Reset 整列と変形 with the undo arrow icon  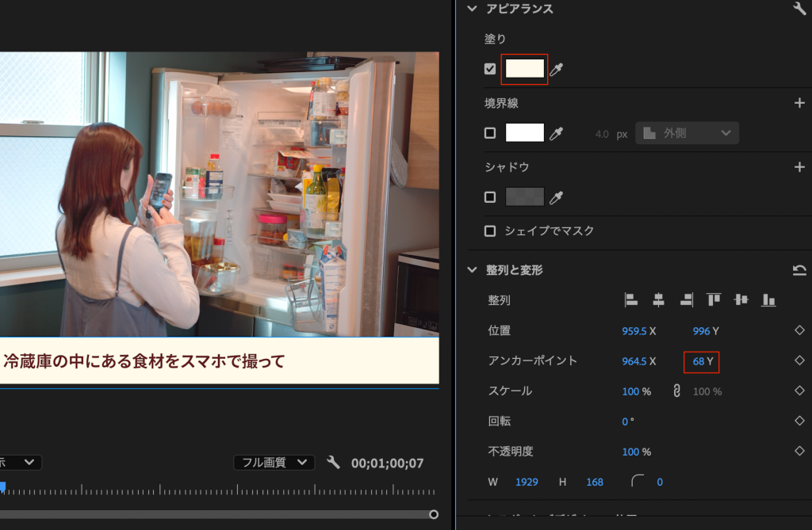click(799, 270)
